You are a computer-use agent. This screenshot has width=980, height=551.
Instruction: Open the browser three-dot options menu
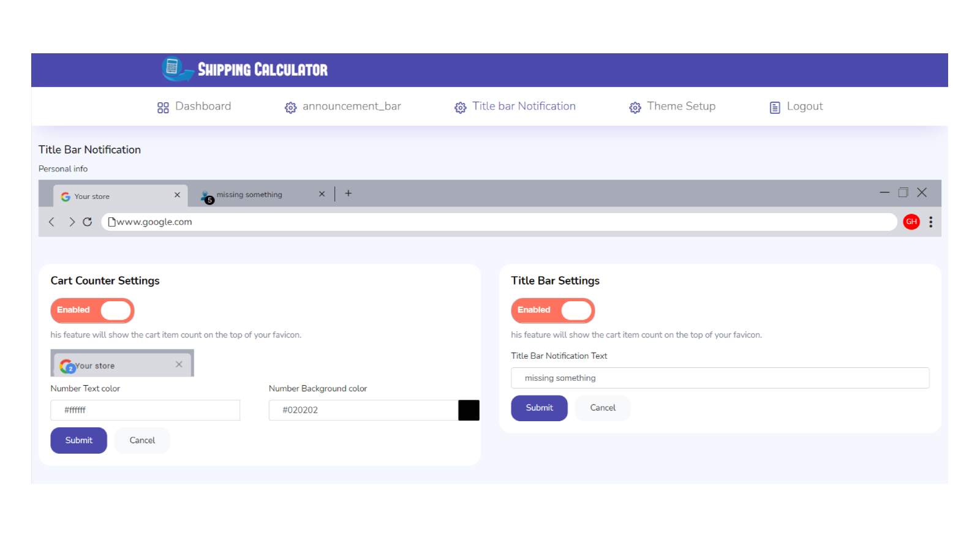930,222
